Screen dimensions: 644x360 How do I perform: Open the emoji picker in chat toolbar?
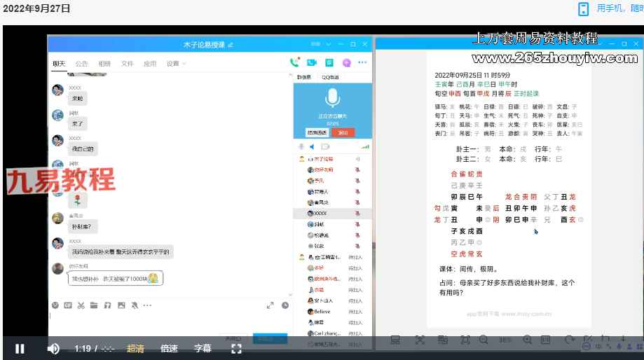coord(55,305)
